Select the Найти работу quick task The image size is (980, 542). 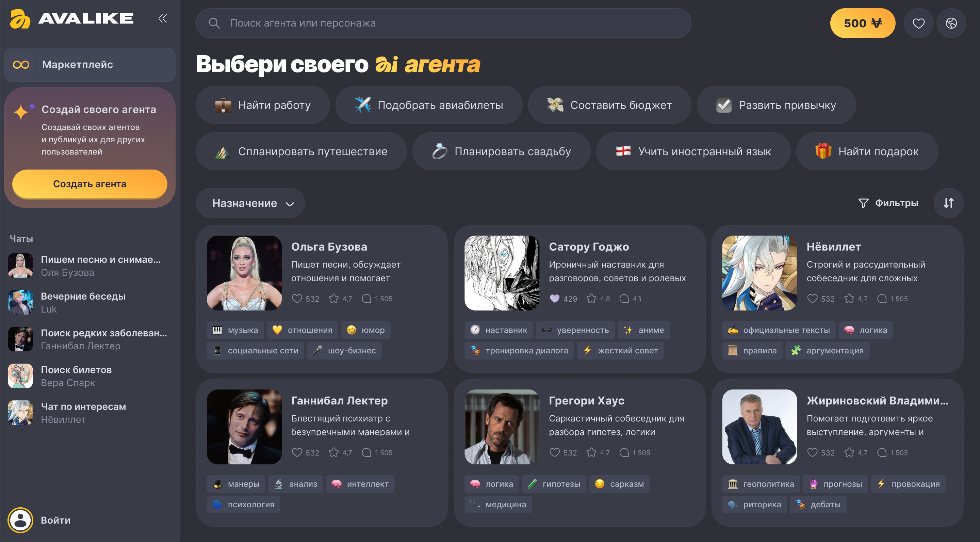click(x=263, y=105)
